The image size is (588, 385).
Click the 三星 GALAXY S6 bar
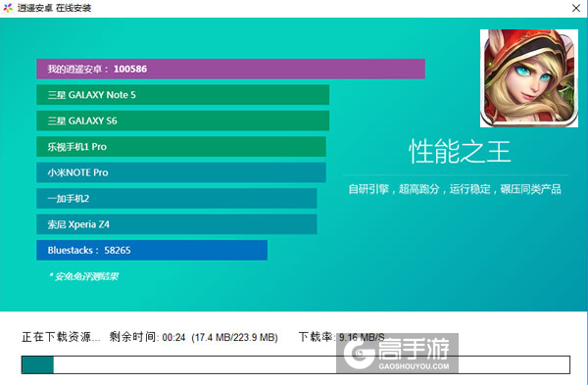182,120
